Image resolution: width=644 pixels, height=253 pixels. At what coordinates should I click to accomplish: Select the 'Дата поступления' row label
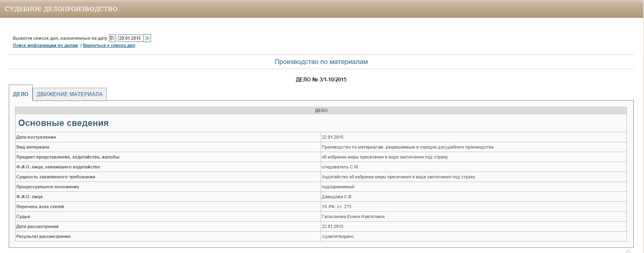click(36, 137)
